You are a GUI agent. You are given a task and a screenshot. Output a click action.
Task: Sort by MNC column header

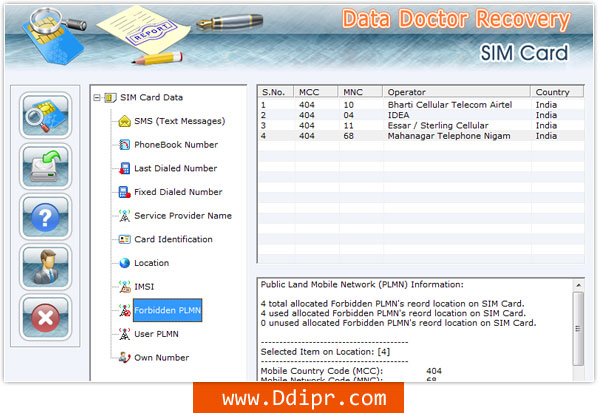(x=360, y=92)
